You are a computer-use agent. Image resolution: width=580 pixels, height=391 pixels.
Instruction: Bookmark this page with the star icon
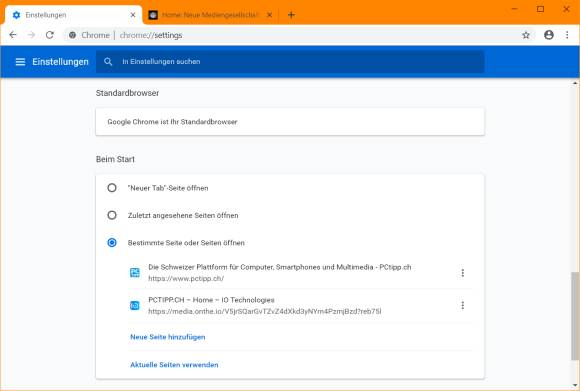point(526,35)
